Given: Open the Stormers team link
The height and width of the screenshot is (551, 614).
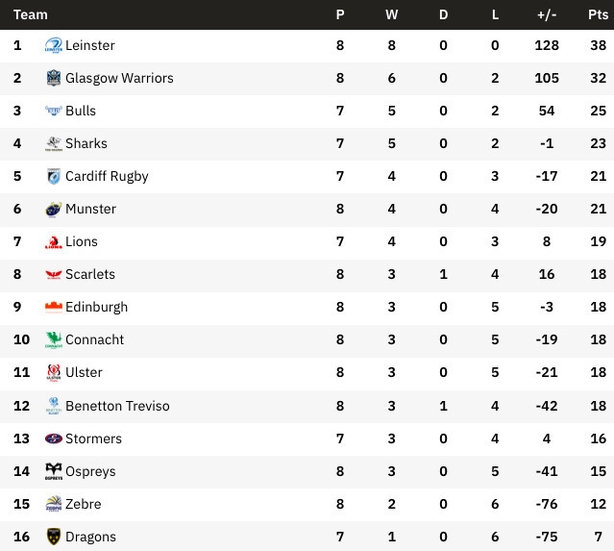Looking at the screenshot, I should pyautogui.click(x=94, y=439).
